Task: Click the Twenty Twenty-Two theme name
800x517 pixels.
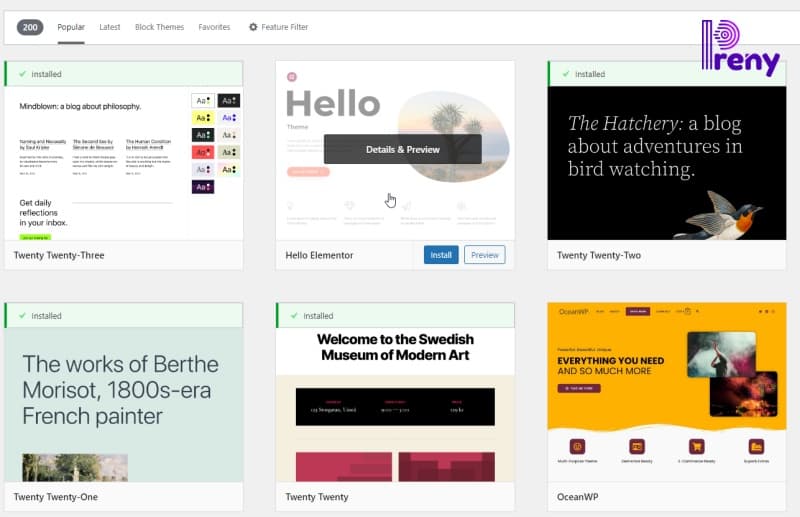Action: [x=599, y=255]
